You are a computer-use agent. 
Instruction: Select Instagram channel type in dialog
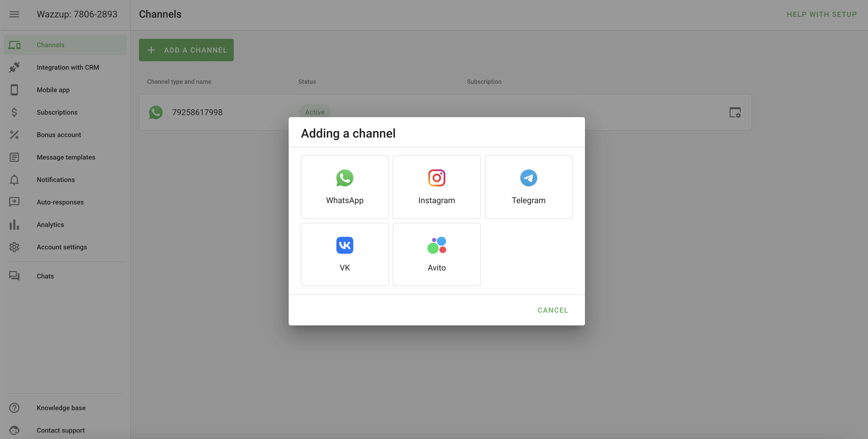pyautogui.click(x=436, y=187)
